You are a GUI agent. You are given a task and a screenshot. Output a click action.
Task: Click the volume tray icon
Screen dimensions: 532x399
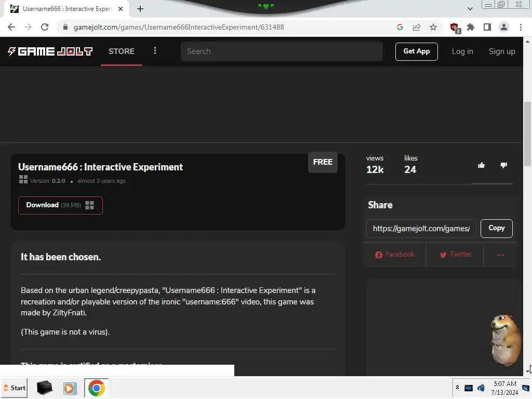481,388
